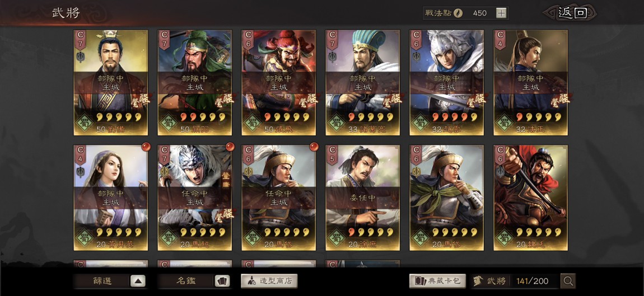This screenshot has width=644, height=296.
Task: Click the plus icon beside 戰法點 450
Action: point(501,13)
